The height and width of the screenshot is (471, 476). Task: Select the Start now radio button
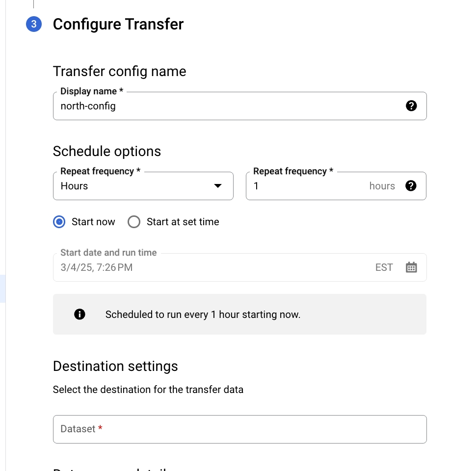pyautogui.click(x=59, y=222)
